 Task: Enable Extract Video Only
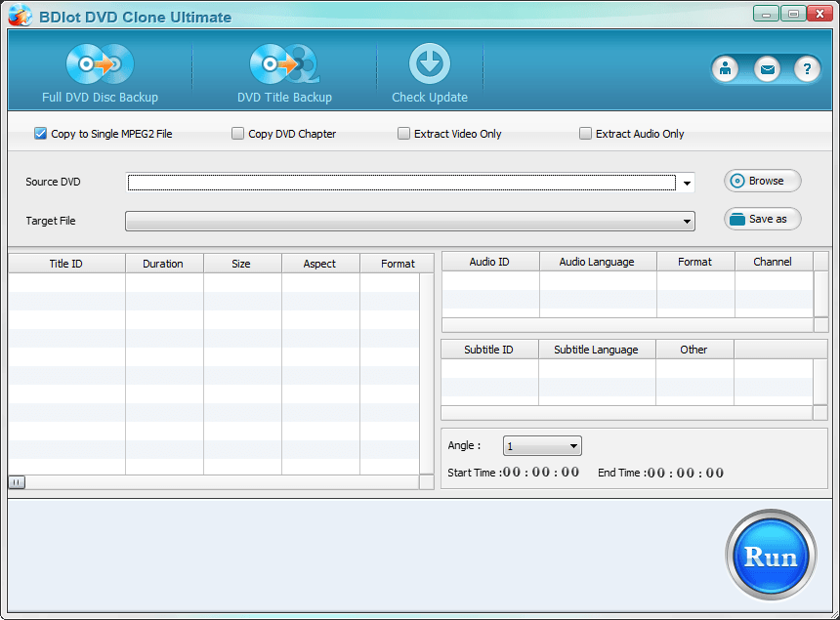(x=403, y=134)
